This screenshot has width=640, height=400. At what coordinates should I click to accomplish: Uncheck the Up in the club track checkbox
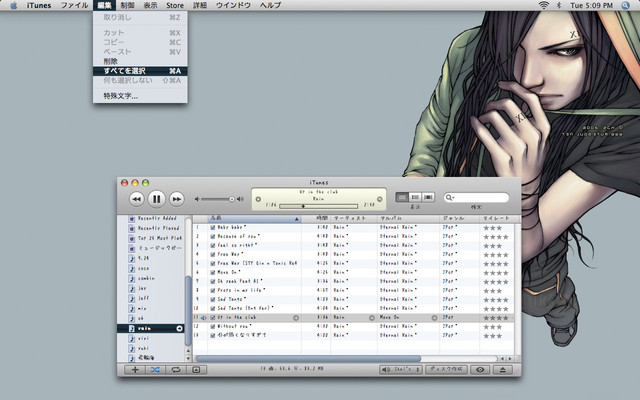(213, 318)
